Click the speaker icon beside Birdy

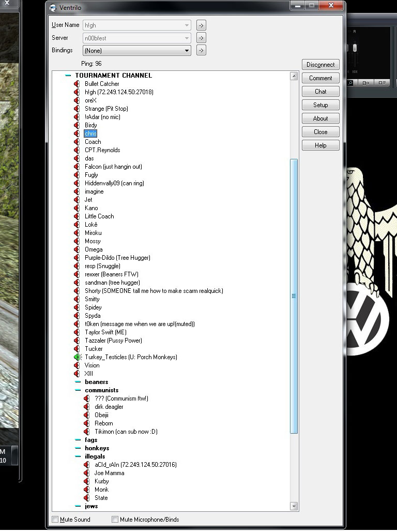point(77,125)
